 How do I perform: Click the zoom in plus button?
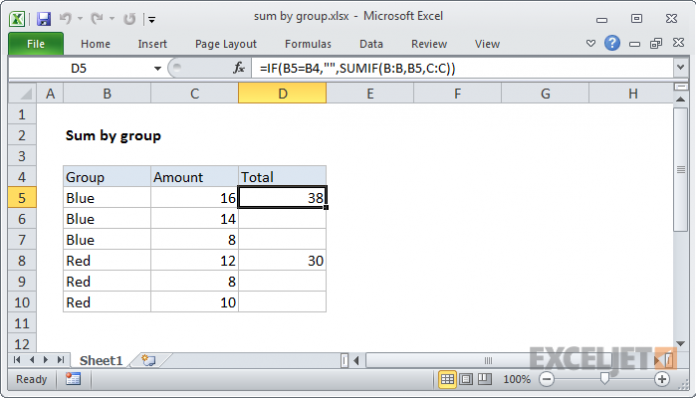coord(662,379)
